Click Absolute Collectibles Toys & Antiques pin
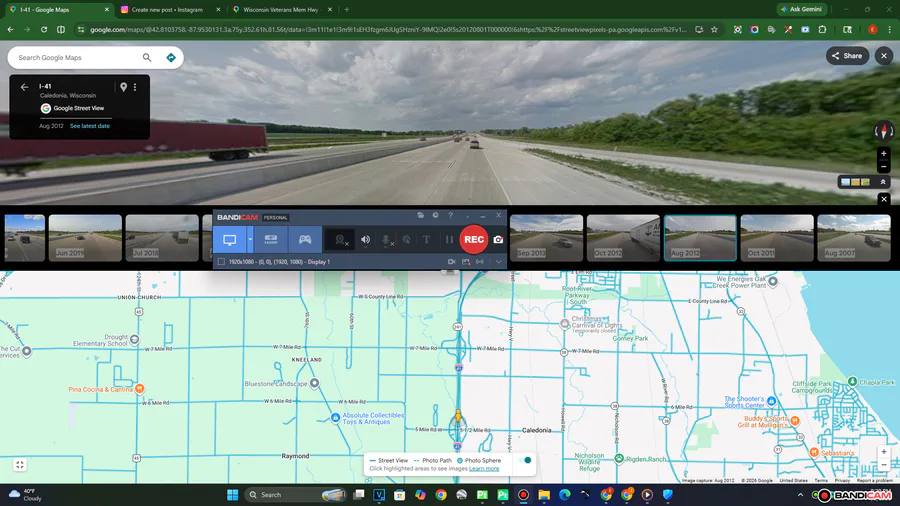The width and height of the screenshot is (900, 506). [x=335, y=418]
